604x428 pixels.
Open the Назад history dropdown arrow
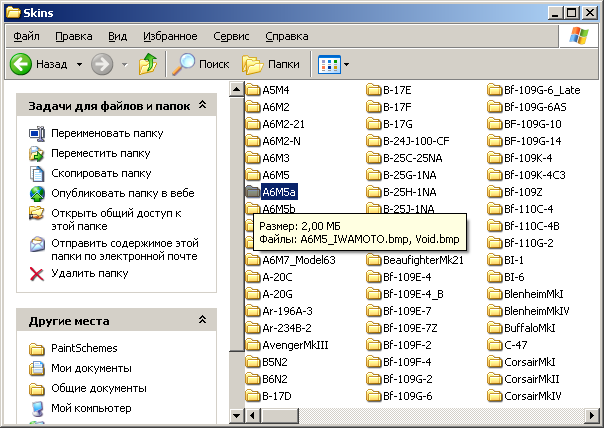pos(79,64)
